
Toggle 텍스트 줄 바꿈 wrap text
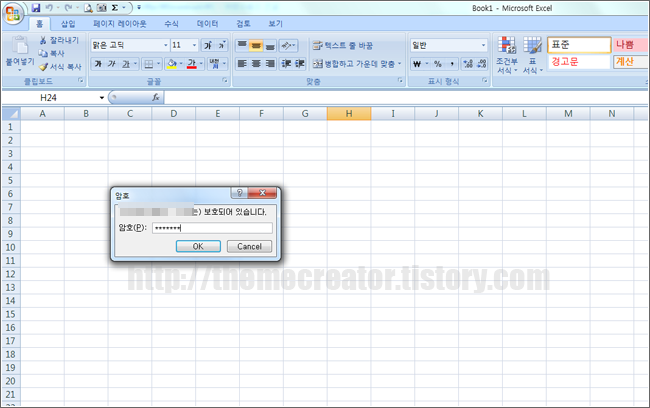point(343,45)
